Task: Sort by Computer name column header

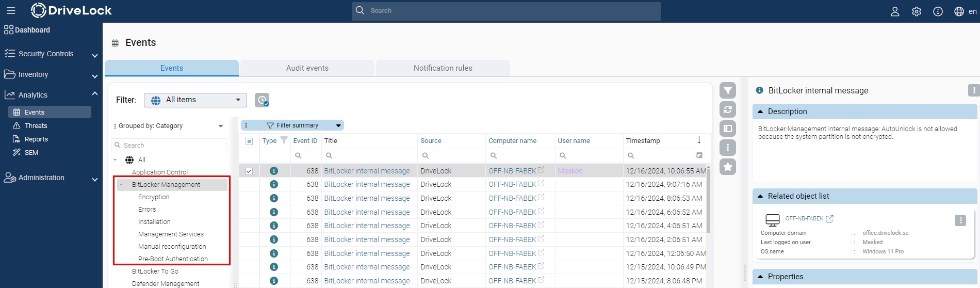Action: tap(513, 141)
